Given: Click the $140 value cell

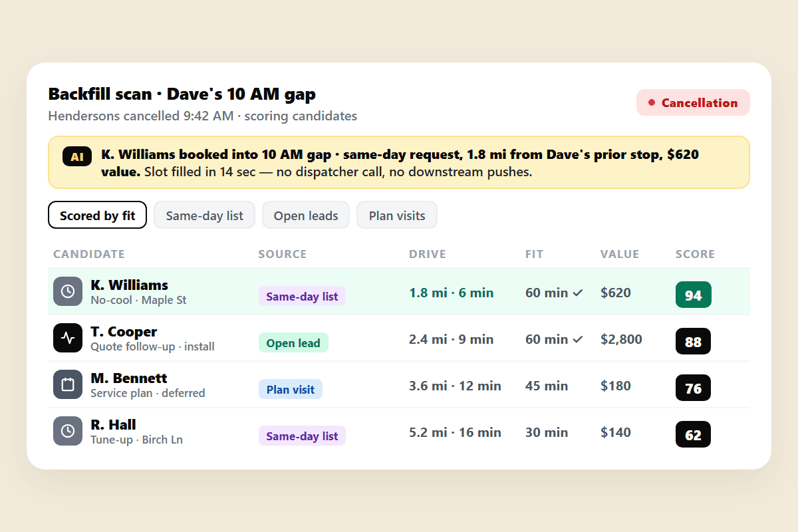Looking at the screenshot, I should (x=616, y=432).
